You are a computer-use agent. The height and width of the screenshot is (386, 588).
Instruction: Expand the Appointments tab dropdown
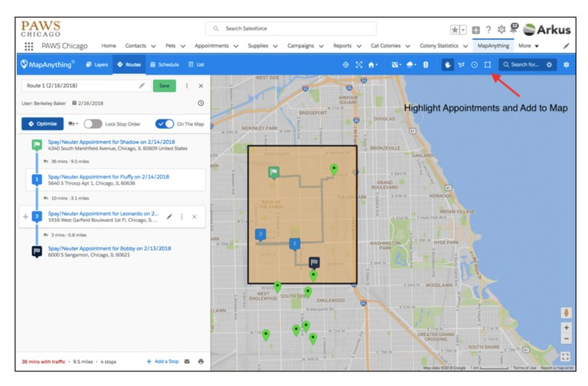point(236,46)
